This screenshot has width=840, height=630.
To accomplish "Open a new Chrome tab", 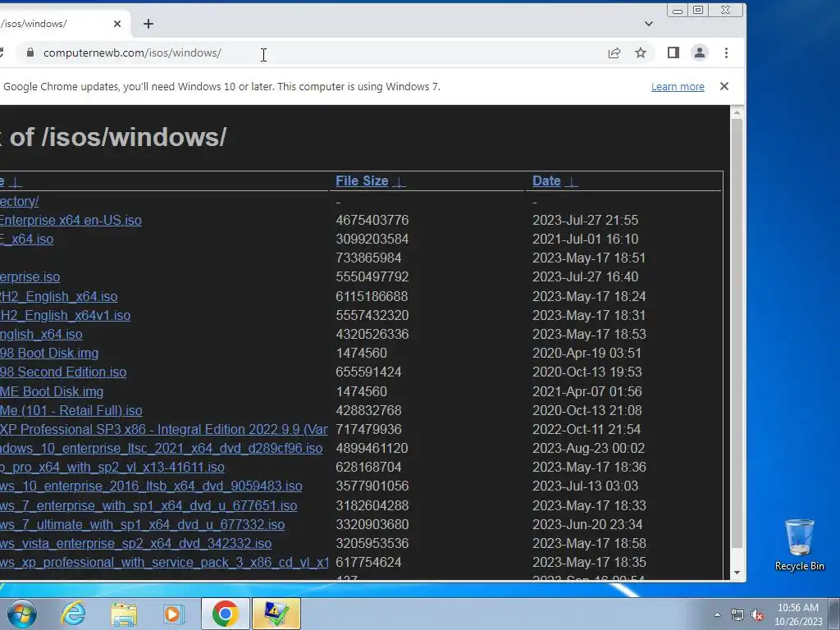I will (148, 24).
